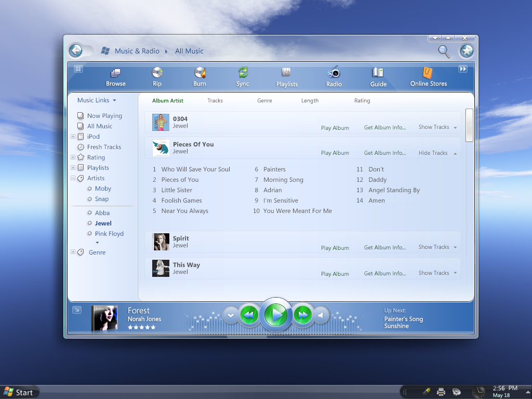
Task: Open the player options chevron button
Action: coord(231,315)
